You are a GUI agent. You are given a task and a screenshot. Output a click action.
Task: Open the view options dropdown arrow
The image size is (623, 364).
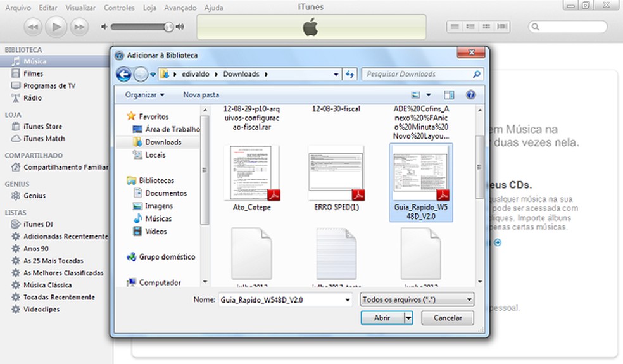click(x=428, y=95)
